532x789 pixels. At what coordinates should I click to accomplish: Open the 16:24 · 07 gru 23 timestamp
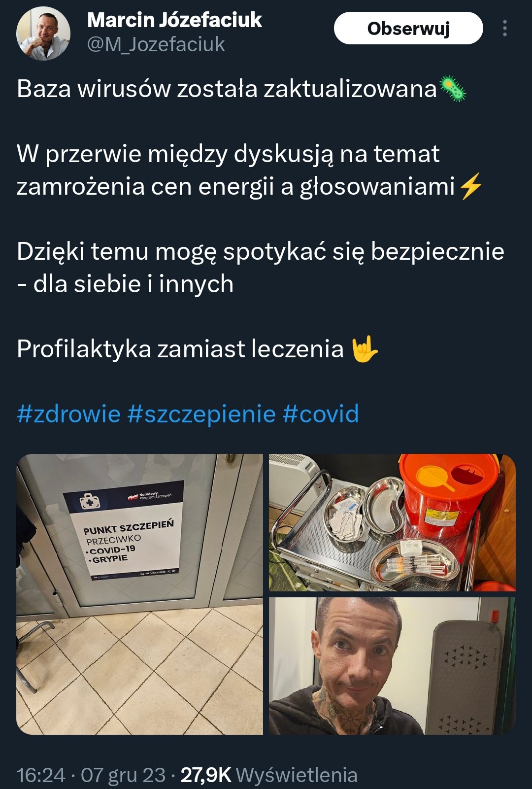point(91,775)
